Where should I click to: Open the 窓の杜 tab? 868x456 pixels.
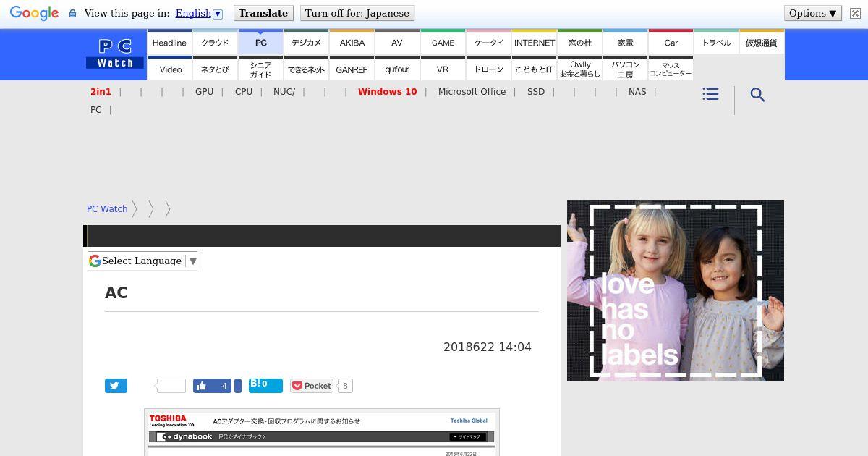(x=579, y=43)
